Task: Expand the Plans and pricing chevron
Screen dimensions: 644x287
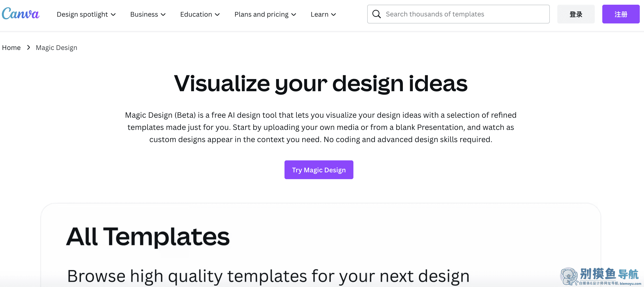Action: (x=294, y=15)
